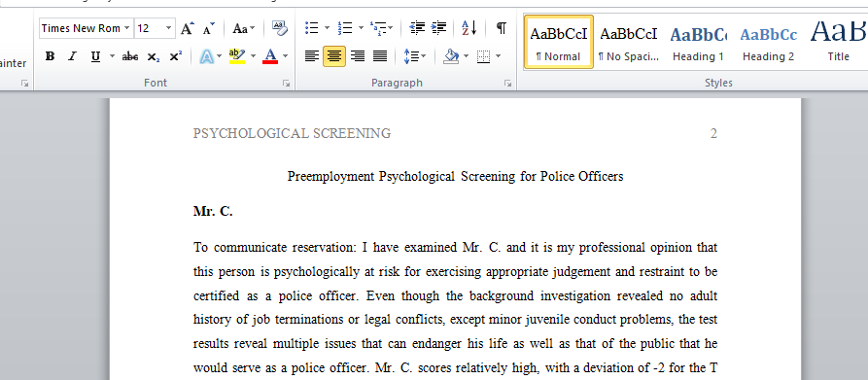
Task: Click Decrease Indent icon
Action: point(417,27)
